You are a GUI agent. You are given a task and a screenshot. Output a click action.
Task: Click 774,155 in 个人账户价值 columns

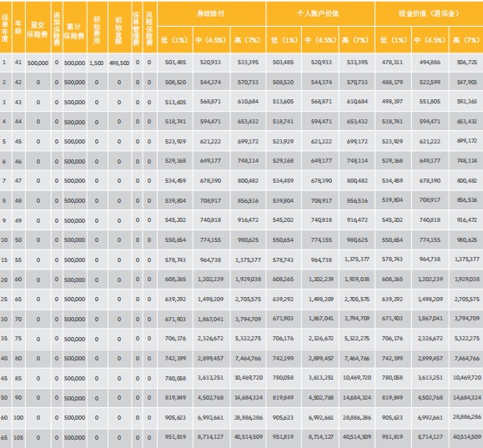321,240
